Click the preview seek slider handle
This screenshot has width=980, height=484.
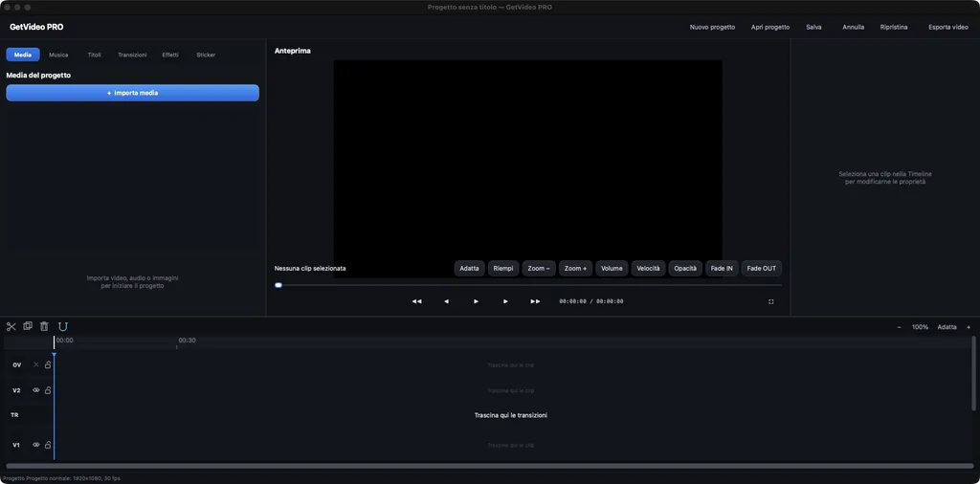[x=278, y=285]
